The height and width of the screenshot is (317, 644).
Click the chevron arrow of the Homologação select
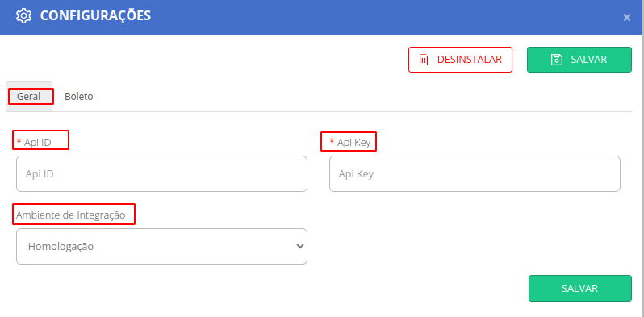[x=300, y=246]
